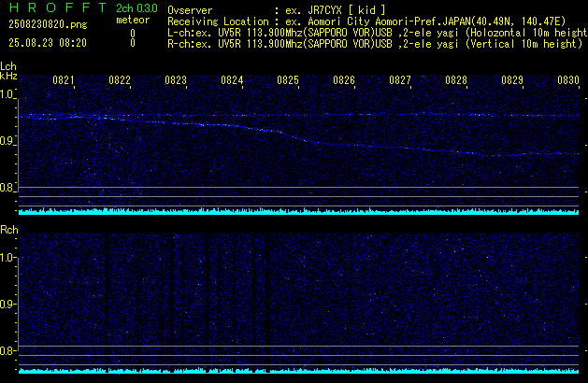Select the 0827 time marker

coord(400,80)
